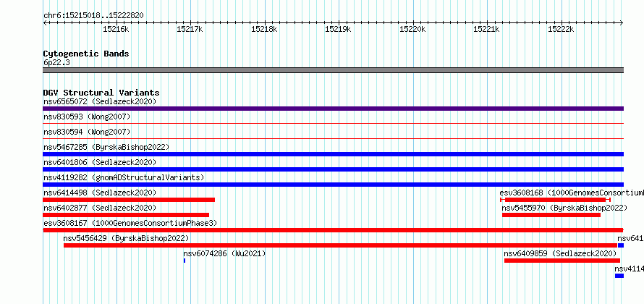Click the Cytogenetic Bands track title
Image resolution: width=644 pixels, height=304 pixels.
point(86,54)
